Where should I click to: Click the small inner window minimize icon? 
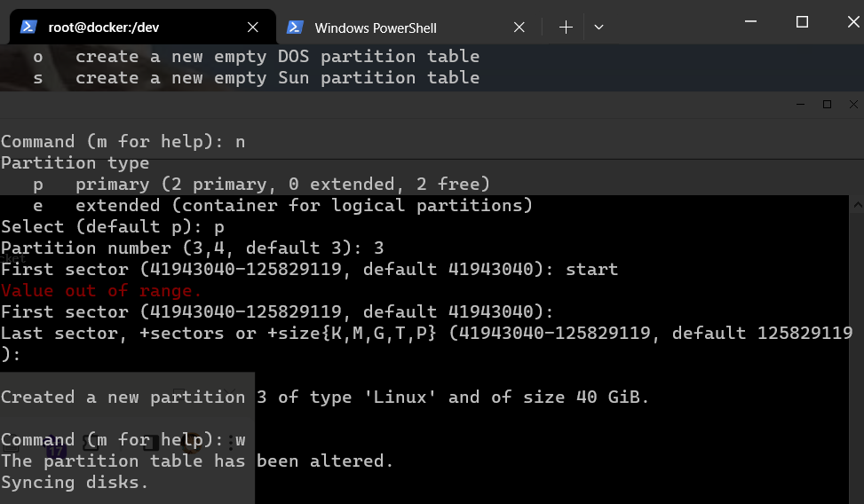click(x=802, y=105)
